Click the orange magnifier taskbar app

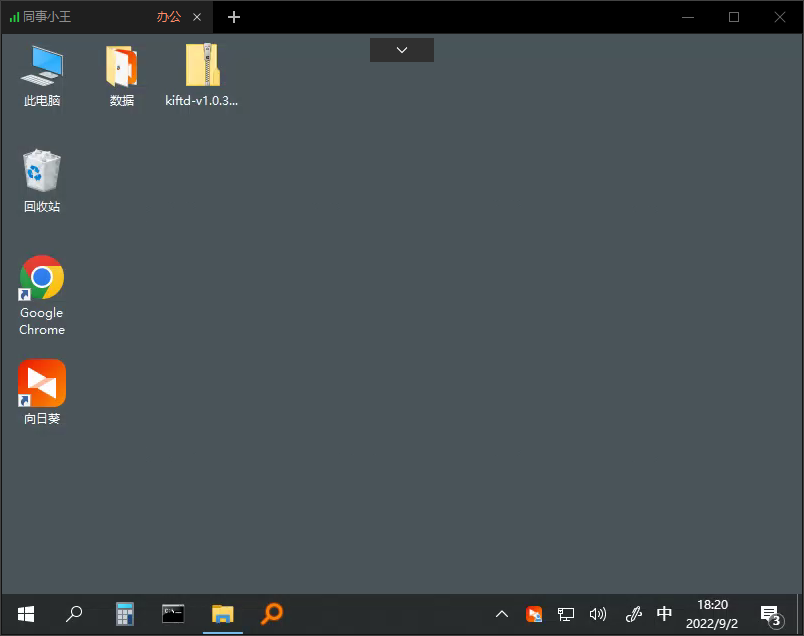pyautogui.click(x=271, y=614)
